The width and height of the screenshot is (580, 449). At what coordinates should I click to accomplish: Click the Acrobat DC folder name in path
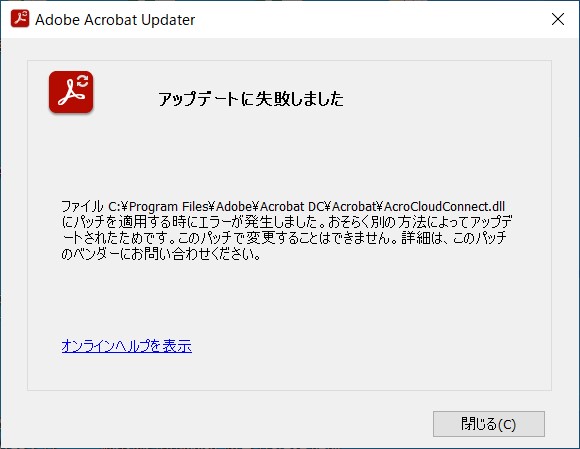tap(292, 206)
